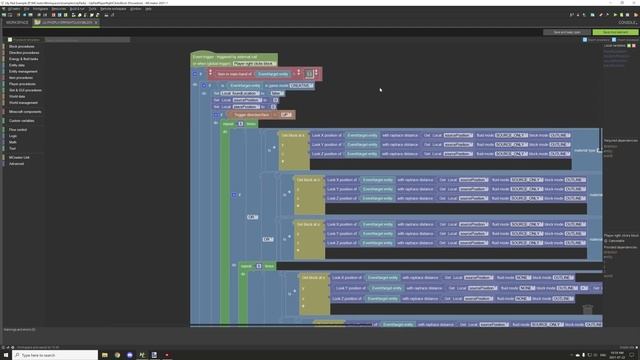
Task: Open the Player procedures category
Action: [22, 84]
